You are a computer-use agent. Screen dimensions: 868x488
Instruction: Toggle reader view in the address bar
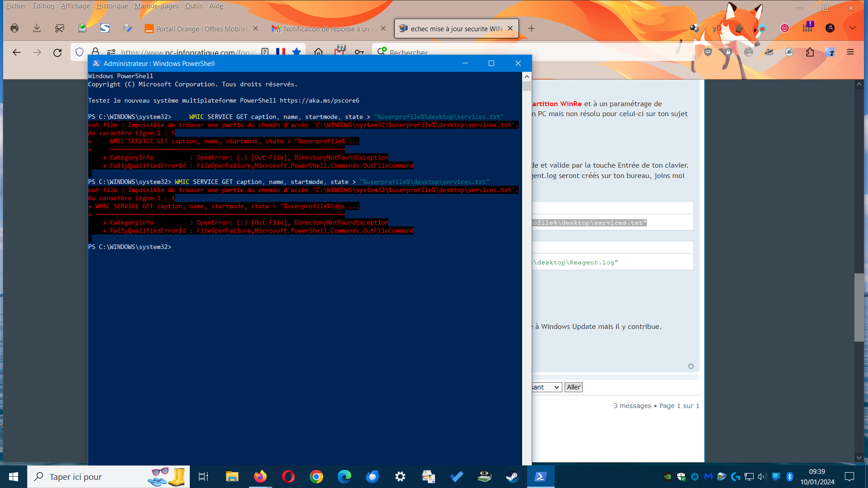[x=265, y=52]
